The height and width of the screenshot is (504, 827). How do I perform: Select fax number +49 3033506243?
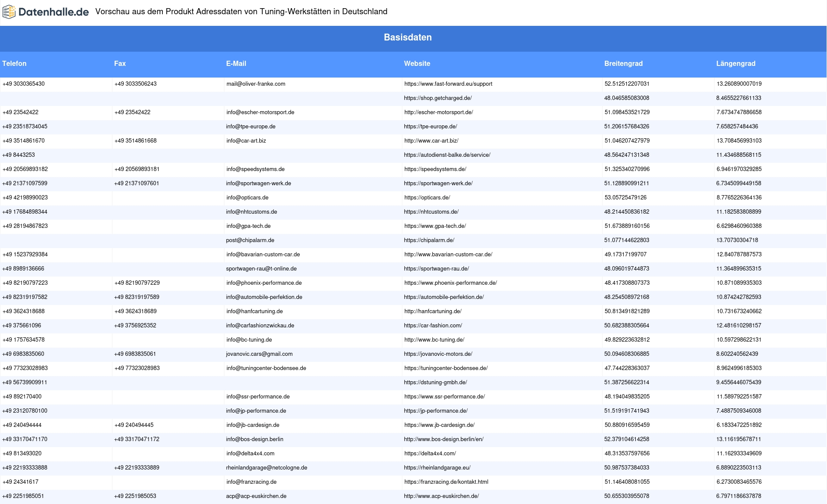pos(136,84)
